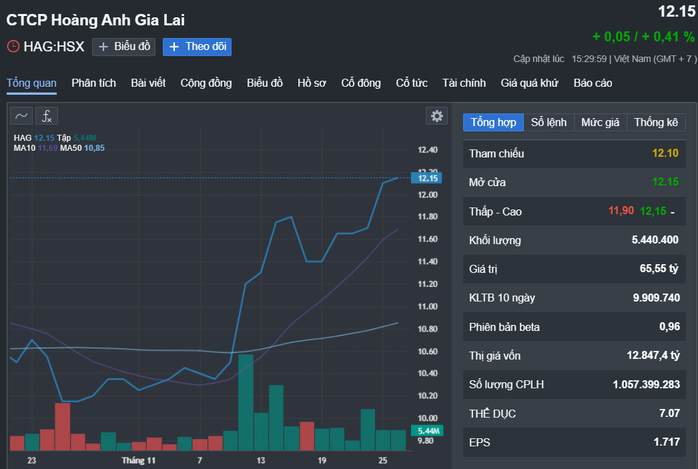
Task: Click KLTB 10 ngày value 9.909.740
Action: pos(656,298)
